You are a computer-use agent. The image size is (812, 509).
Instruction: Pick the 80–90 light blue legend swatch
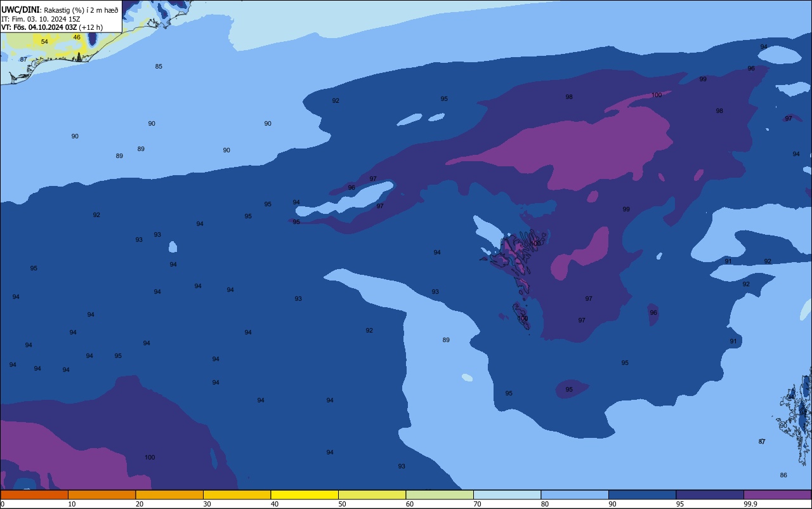point(575,494)
